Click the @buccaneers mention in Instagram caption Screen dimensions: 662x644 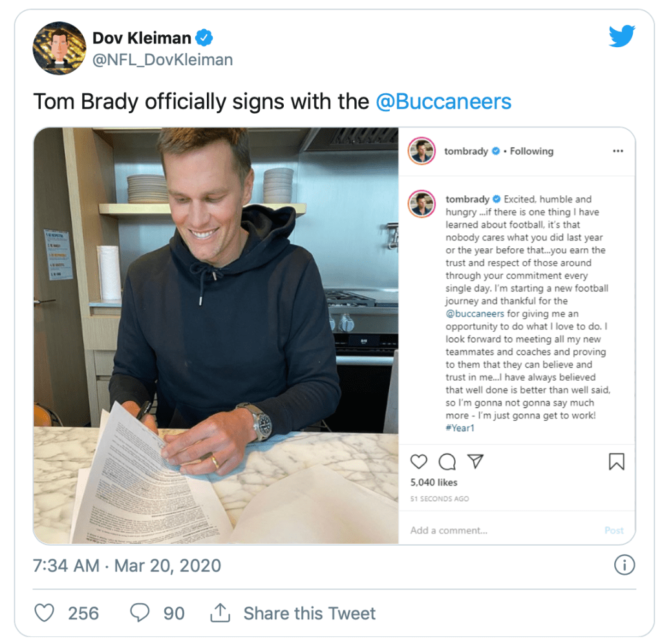[475, 314]
